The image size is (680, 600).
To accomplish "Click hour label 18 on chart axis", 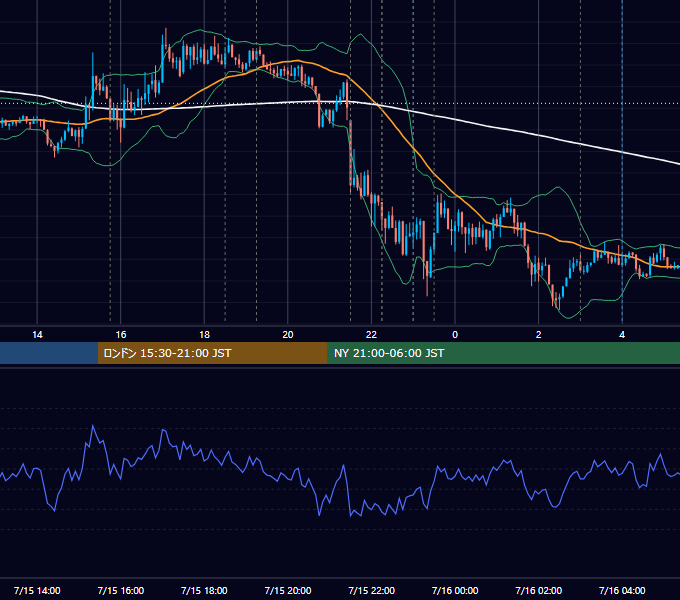I will (x=204, y=334).
